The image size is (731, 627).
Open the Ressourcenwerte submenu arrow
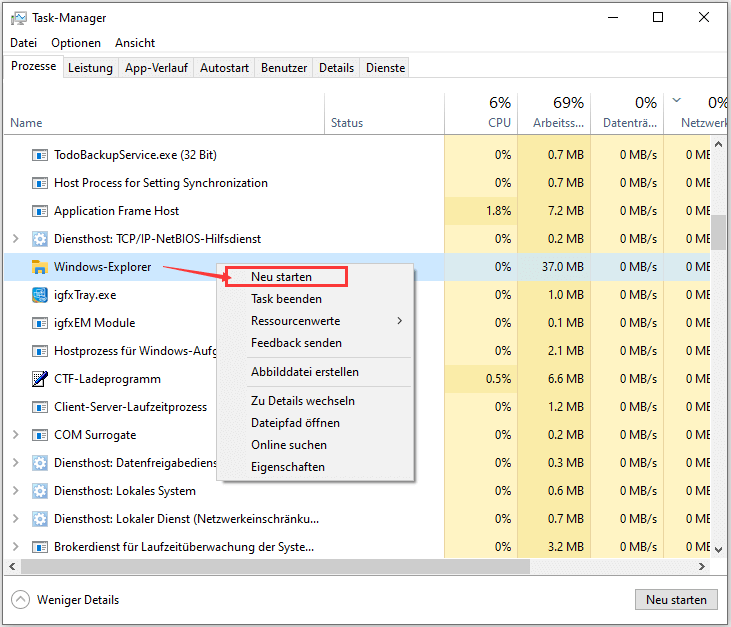400,321
